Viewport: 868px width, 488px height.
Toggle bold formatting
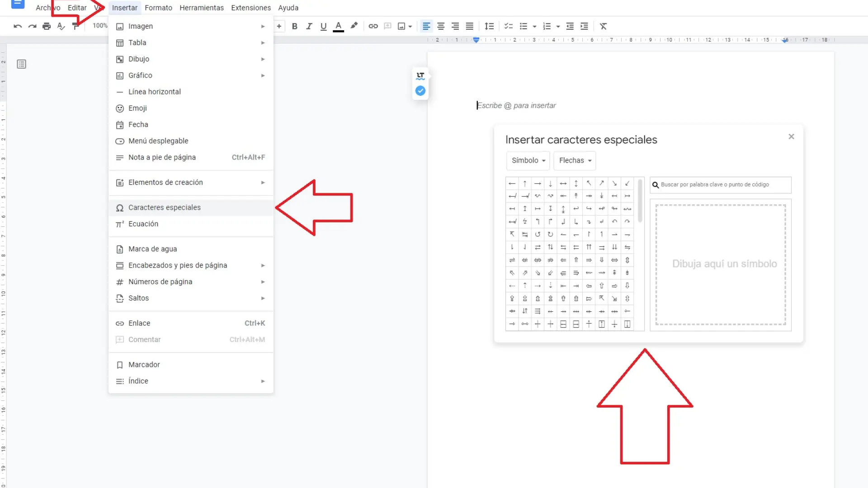[x=295, y=26]
